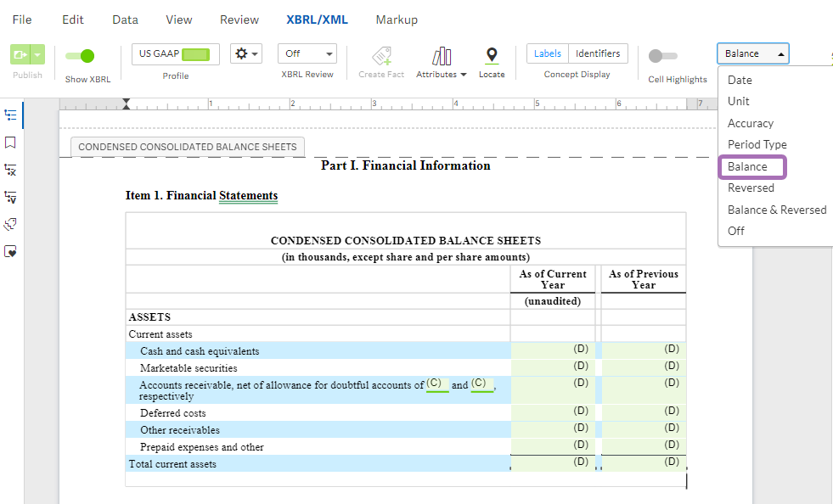Select Period Type from the dropdown list
The height and width of the screenshot is (504, 833).
click(x=757, y=144)
